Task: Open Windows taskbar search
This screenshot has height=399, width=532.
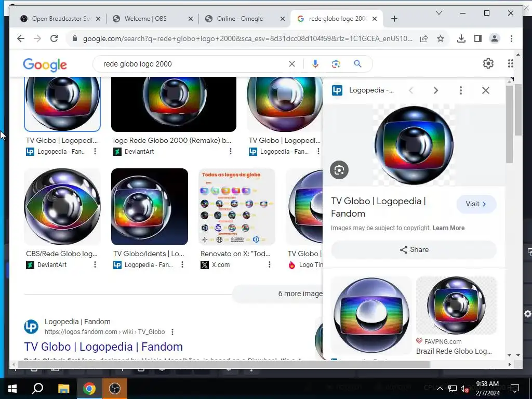Action: [x=37, y=388]
